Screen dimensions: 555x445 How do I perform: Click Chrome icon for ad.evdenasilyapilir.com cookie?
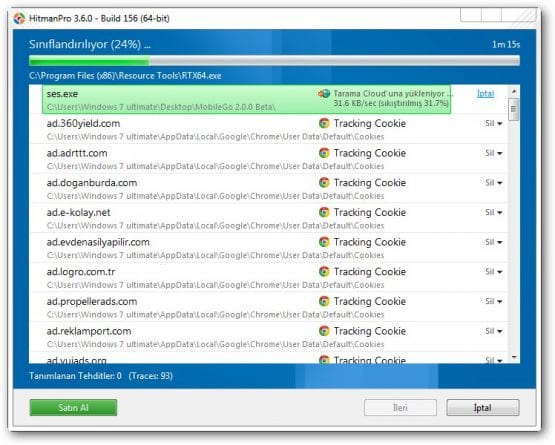tap(324, 242)
